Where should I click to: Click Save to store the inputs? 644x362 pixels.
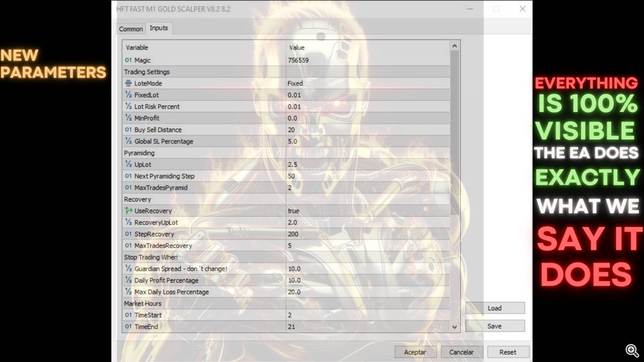click(495, 326)
